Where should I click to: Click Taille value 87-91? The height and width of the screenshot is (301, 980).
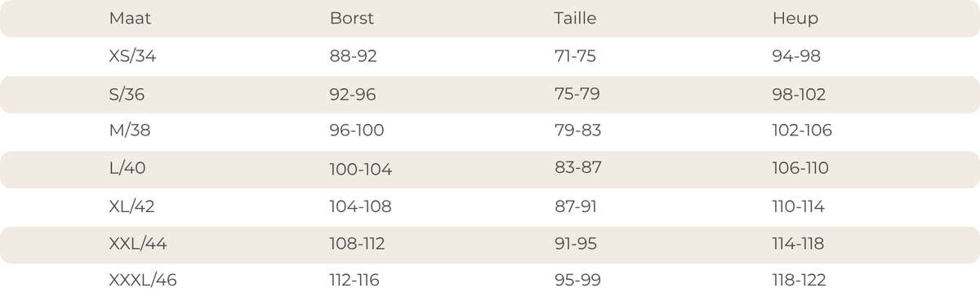(x=575, y=206)
